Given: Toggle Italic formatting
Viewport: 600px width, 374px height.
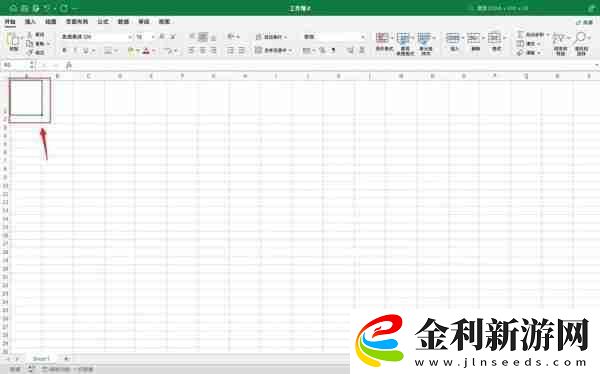Looking at the screenshot, I should [x=75, y=50].
